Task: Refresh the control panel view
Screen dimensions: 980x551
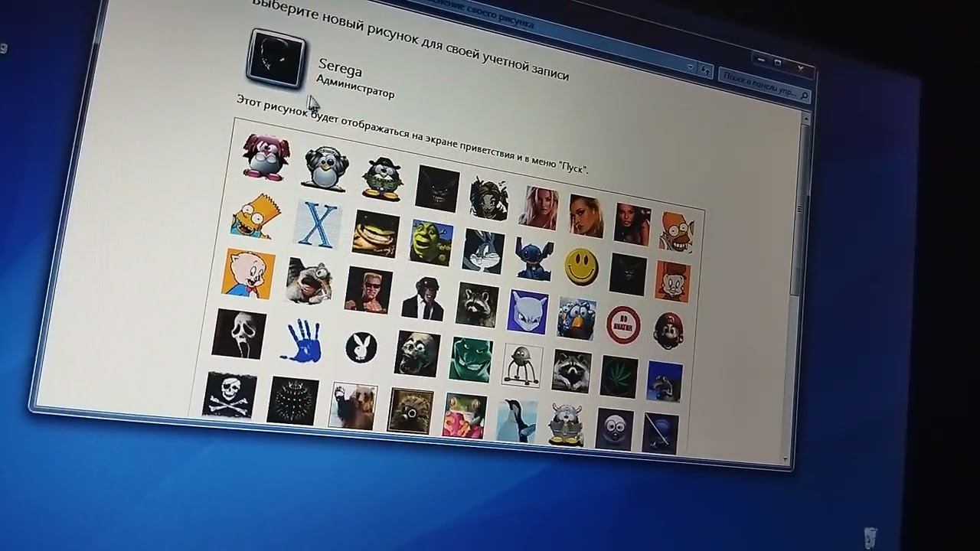Action: [x=705, y=72]
